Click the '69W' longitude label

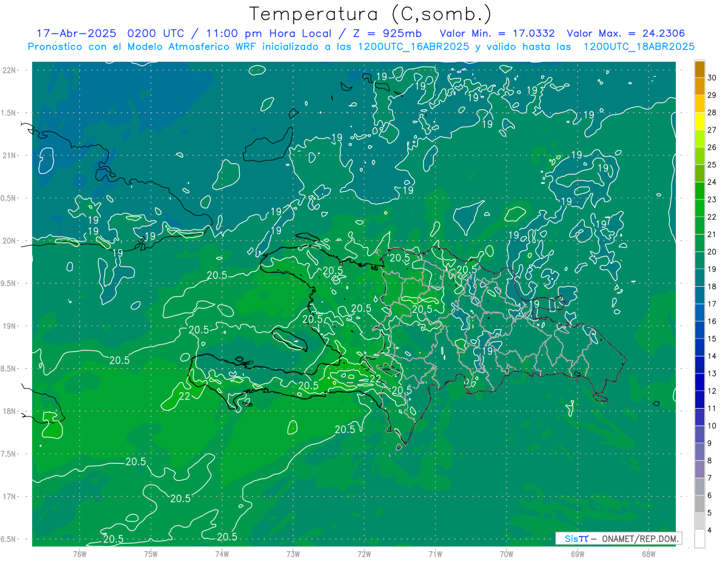(x=577, y=553)
